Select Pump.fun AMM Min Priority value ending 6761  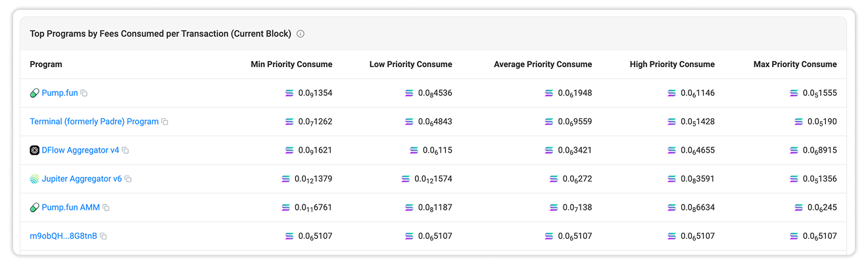(313, 208)
